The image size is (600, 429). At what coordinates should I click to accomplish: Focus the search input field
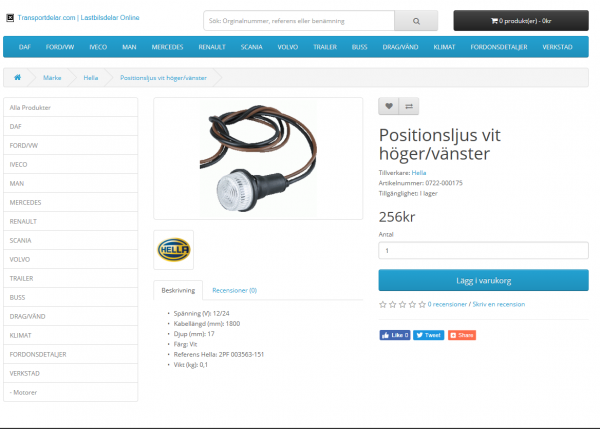[x=299, y=21]
